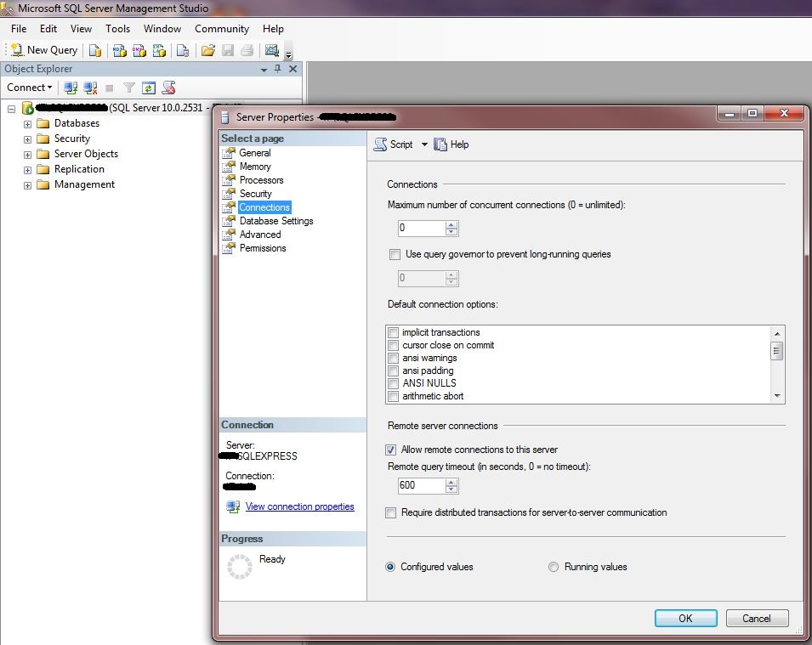Select the Configured values radio button

pos(390,567)
